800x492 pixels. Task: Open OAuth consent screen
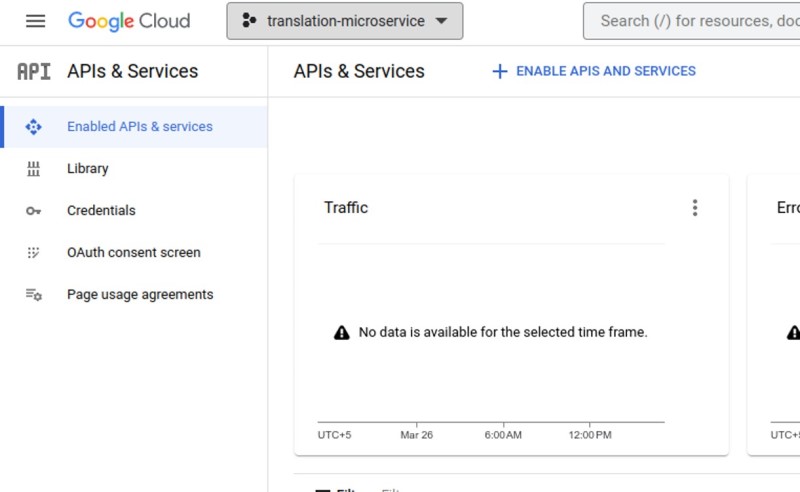(134, 252)
